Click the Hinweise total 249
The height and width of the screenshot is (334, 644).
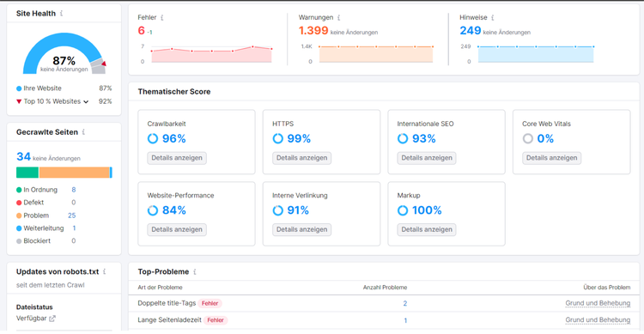[471, 30]
